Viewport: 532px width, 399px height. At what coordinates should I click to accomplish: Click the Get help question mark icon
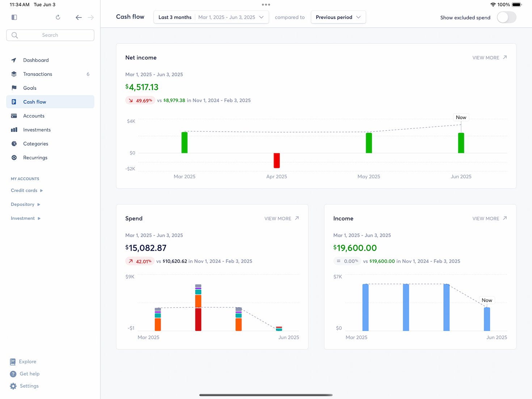click(13, 374)
